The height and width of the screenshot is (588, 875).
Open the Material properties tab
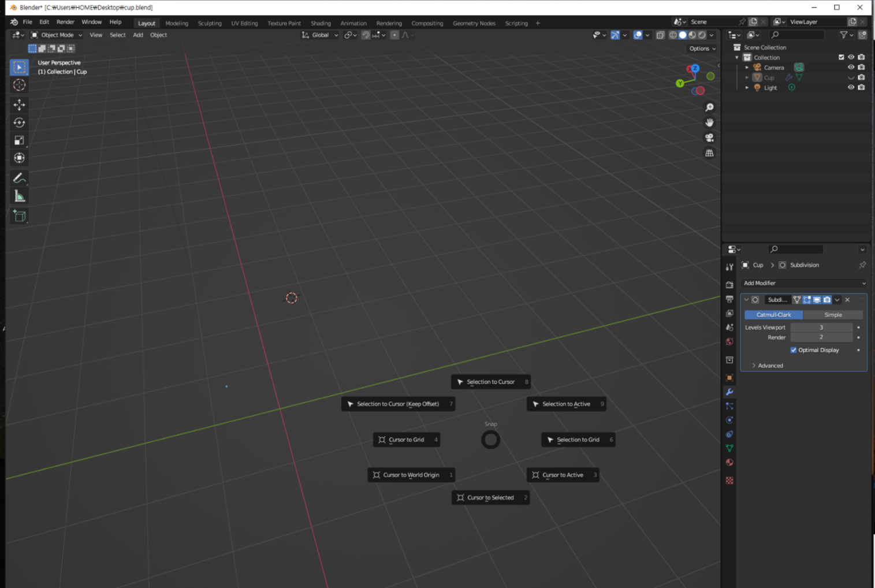729,462
